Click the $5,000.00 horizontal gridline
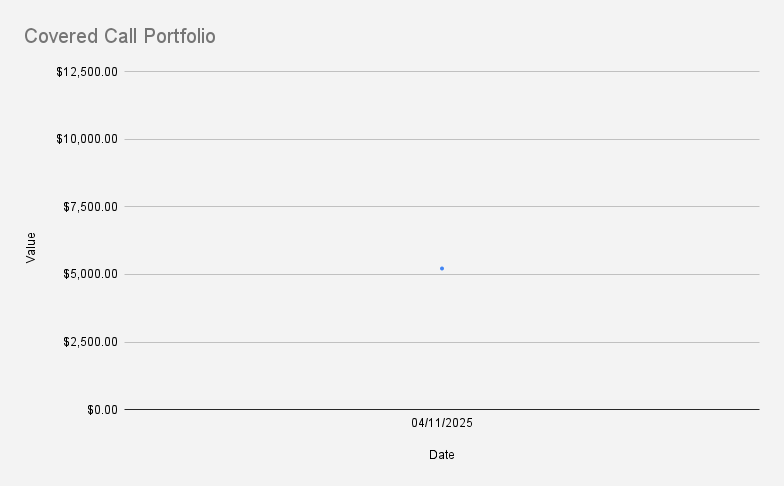The width and height of the screenshot is (784, 486). click(x=300, y=274)
